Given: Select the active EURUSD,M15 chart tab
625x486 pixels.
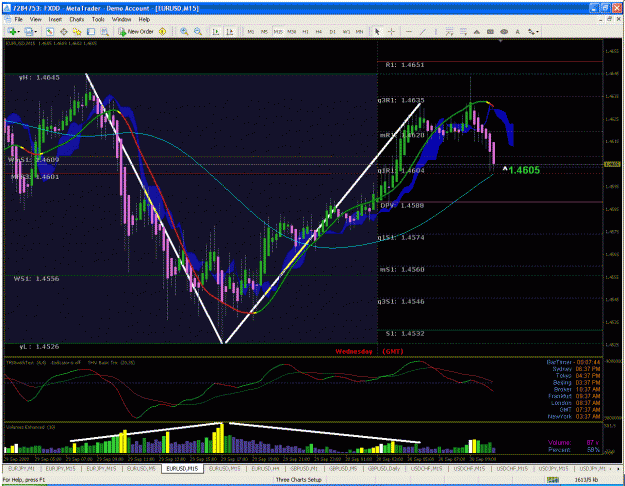Looking at the screenshot, I should (183, 468).
